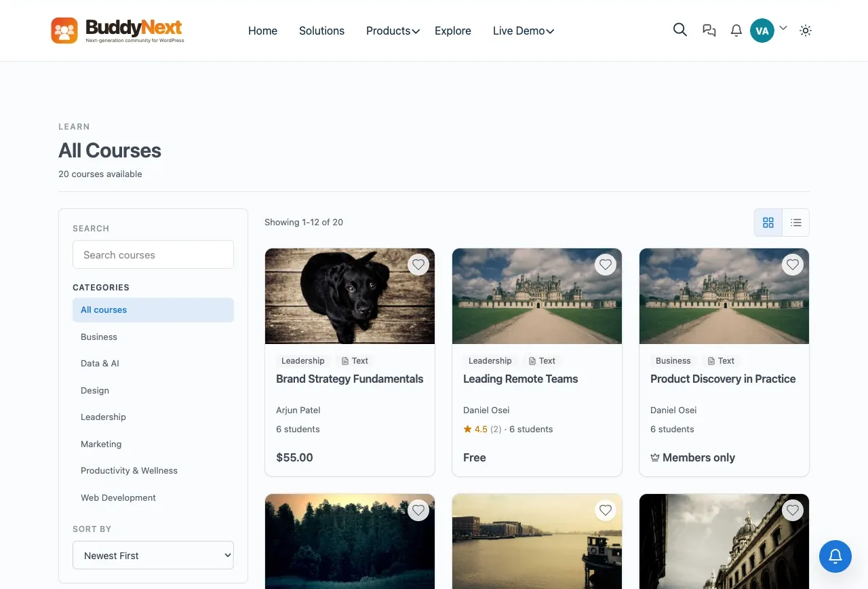Screen dimensions: 868x589
Task: Go to Home in navigation
Action: (x=262, y=31)
